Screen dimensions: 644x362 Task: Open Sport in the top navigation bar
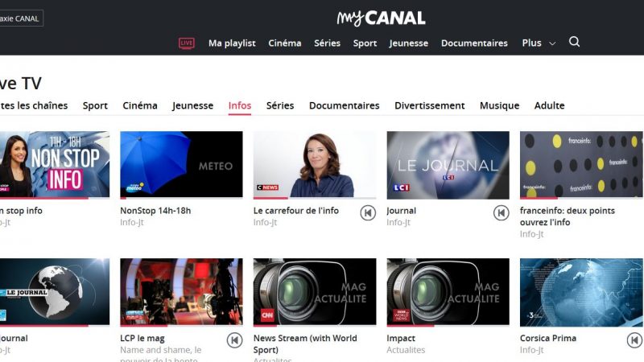365,43
